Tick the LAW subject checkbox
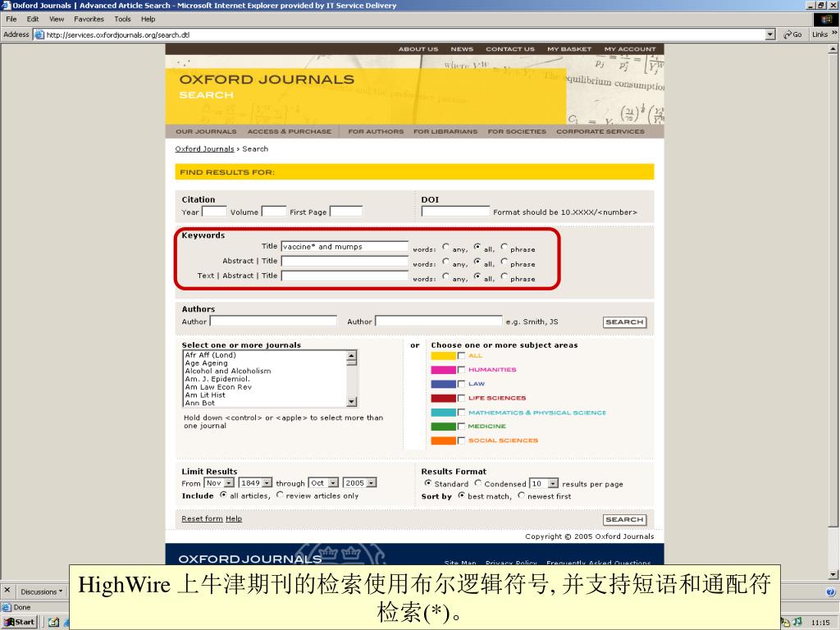The height and width of the screenshot is (630, 840). pos(461,384)
